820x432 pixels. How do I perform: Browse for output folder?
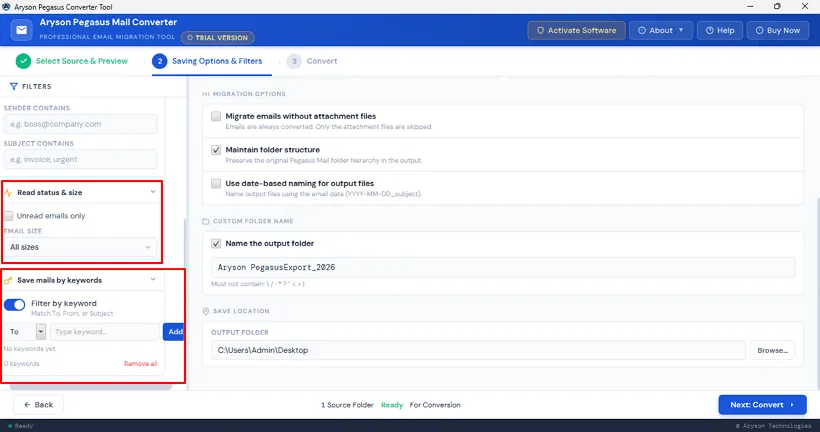click(772, 350)
